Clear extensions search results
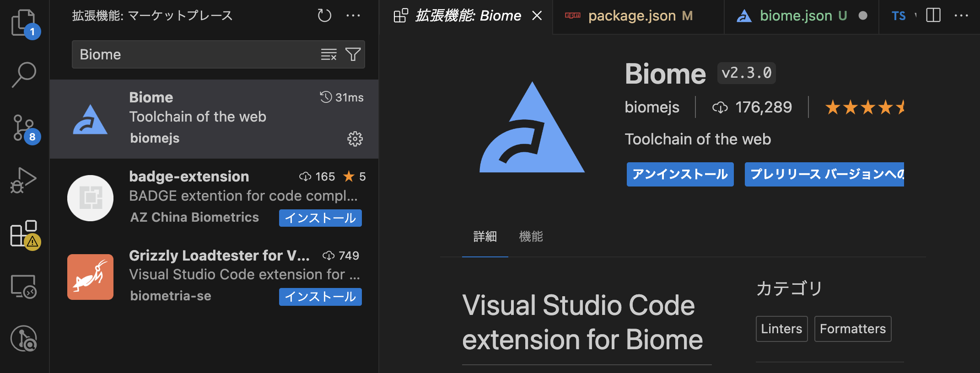980x373 pixels. click(328, 54)
